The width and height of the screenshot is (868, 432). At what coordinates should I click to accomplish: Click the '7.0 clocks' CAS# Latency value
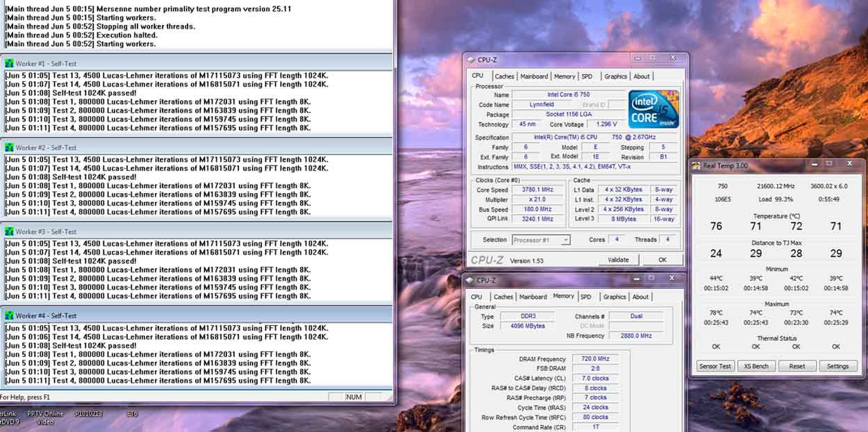coord(596,379)
